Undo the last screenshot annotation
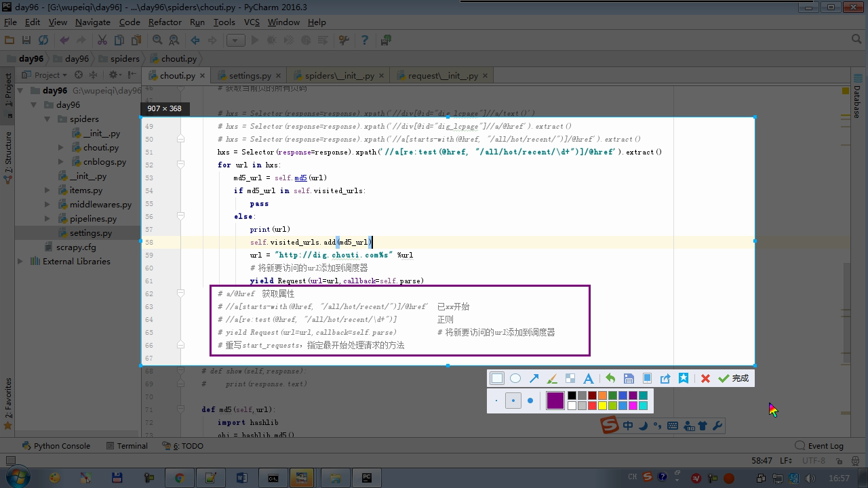This screenshot has height=488, width=868. tap(610, 378)
